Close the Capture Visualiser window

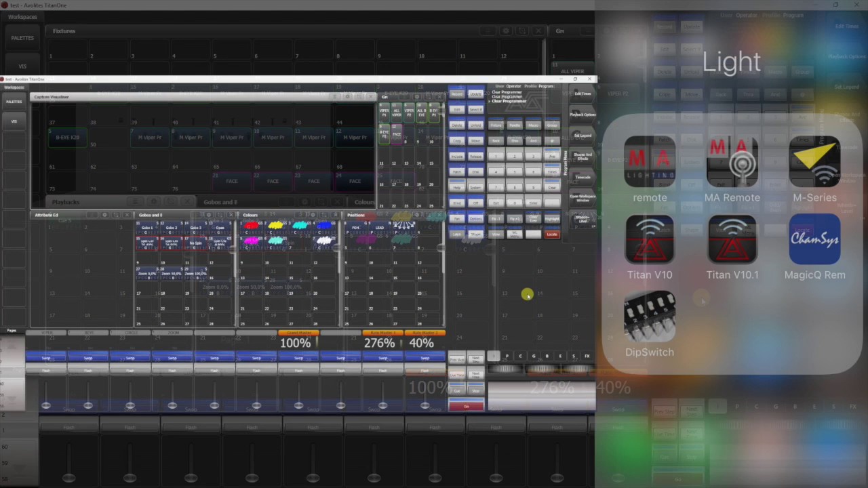[371, 96]
